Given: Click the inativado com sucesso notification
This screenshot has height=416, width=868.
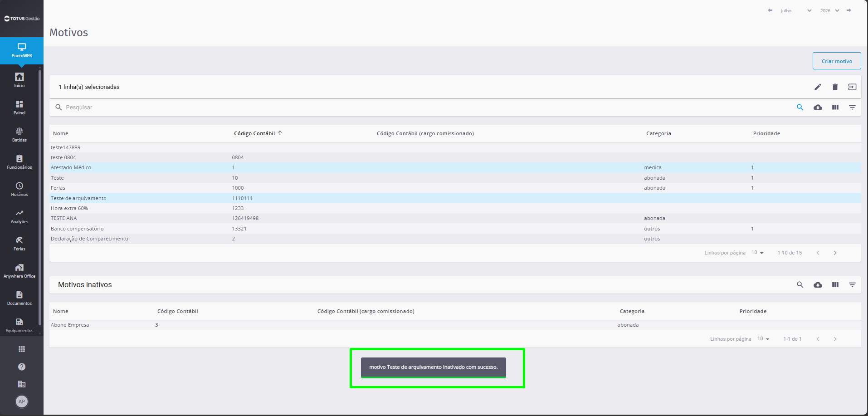Looking at the screenshot, I should (x=434, y=367).
